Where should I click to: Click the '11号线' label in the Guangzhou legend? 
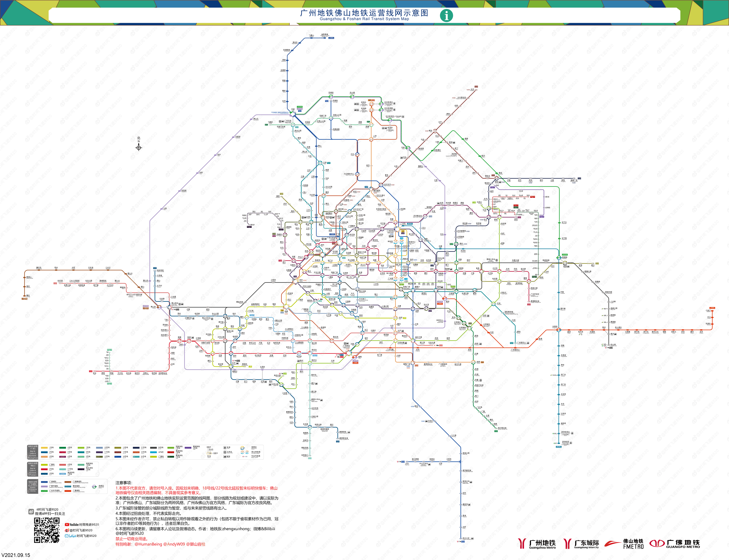[x=107, y=452]
